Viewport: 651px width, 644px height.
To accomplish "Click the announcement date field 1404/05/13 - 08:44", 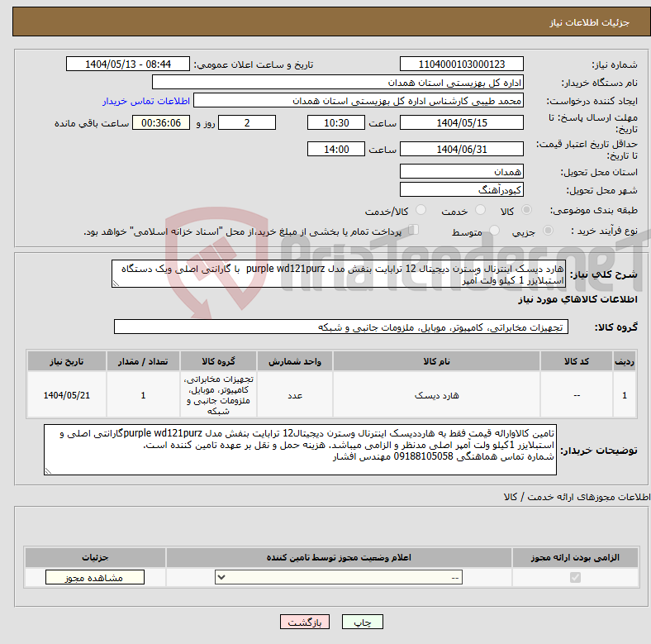I will click(128, 64).
